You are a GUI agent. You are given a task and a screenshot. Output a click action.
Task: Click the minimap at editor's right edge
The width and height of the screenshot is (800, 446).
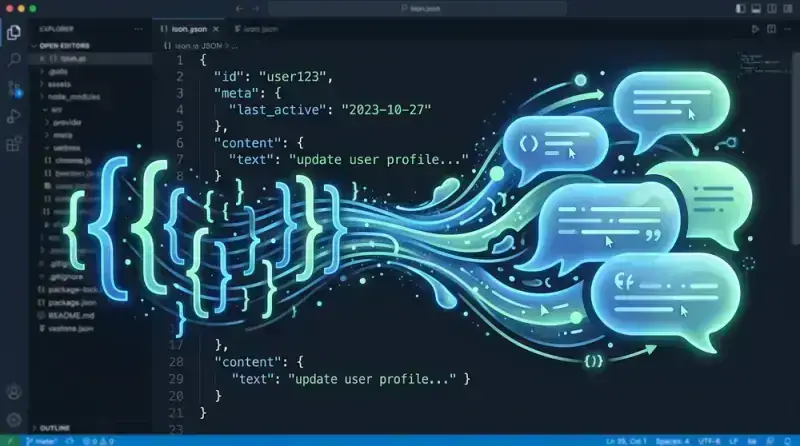point(764,64)
